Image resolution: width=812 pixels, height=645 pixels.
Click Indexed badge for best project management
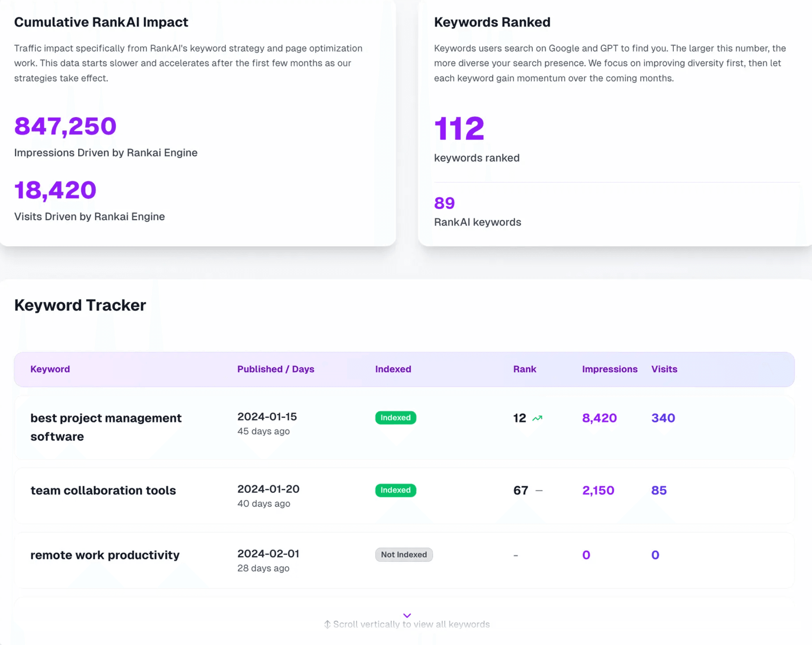(x=395, y=417)
